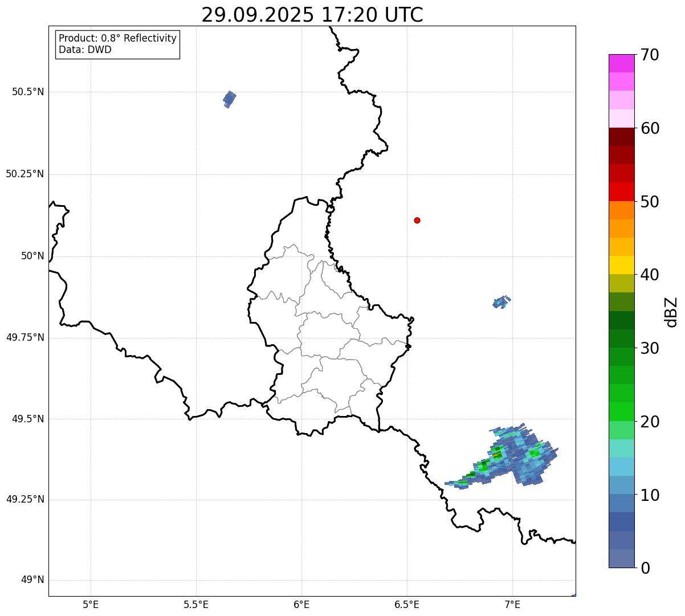Click the red location marker dot
This screenshot has height=616, width=685.
(x=417, y=220)
